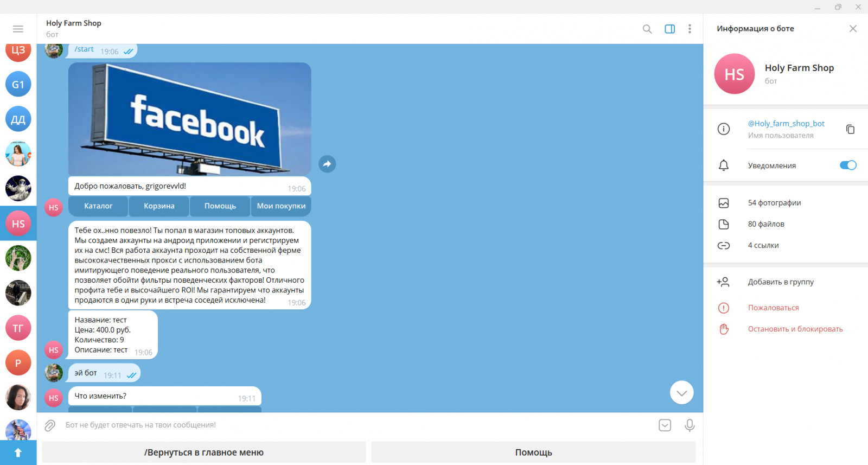The width and height of the screenshot is (868, 465).
Task: Click the '/start' command in chat
Action: [84, 49]
